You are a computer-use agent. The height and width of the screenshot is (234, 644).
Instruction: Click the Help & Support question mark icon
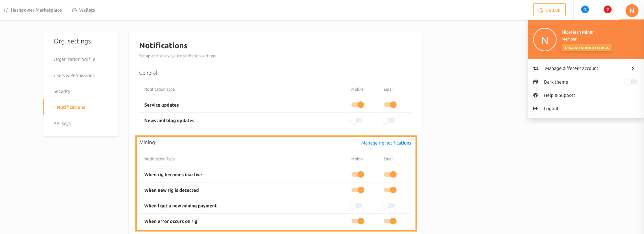click(x=535, y=95)
